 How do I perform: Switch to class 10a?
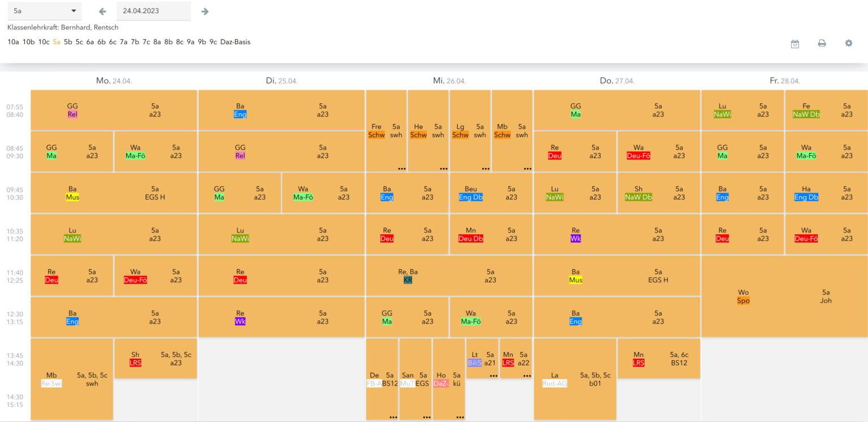[x=14, y=42]
